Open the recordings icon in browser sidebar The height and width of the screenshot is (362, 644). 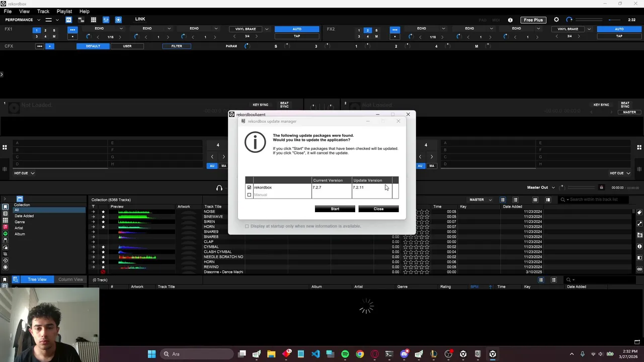tap(6, 267)
